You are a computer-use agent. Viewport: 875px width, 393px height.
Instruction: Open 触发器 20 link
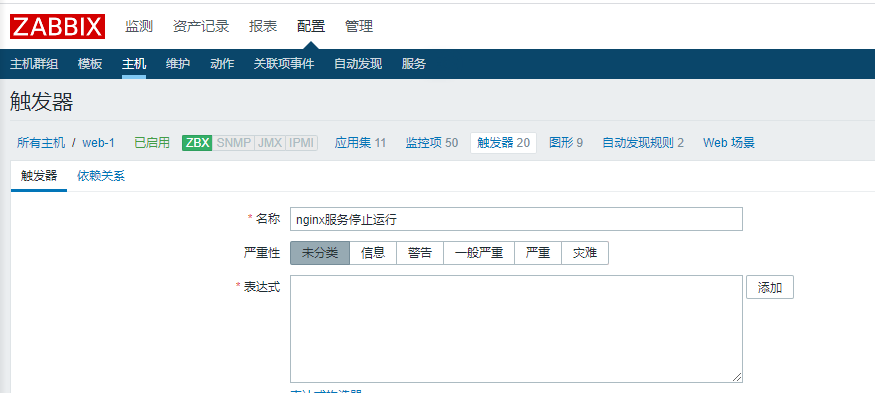pyautogui.click(x=503, y=143)
